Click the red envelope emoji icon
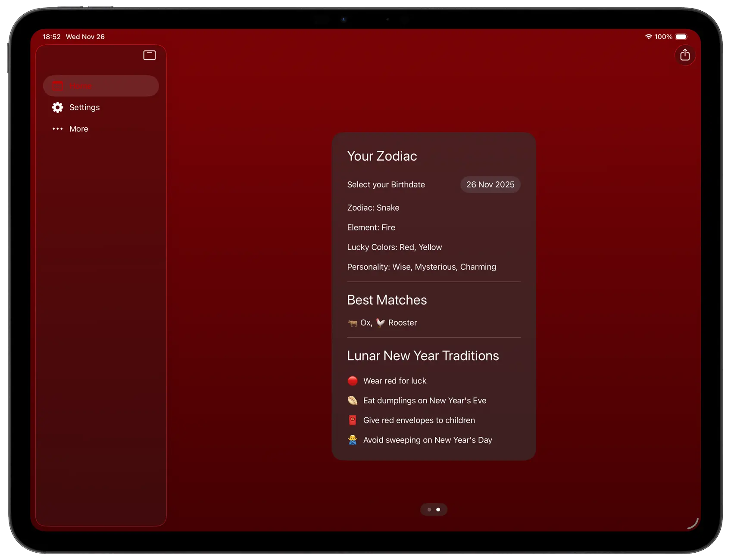This screenshot has width=731, height=560. pos(353,420)
